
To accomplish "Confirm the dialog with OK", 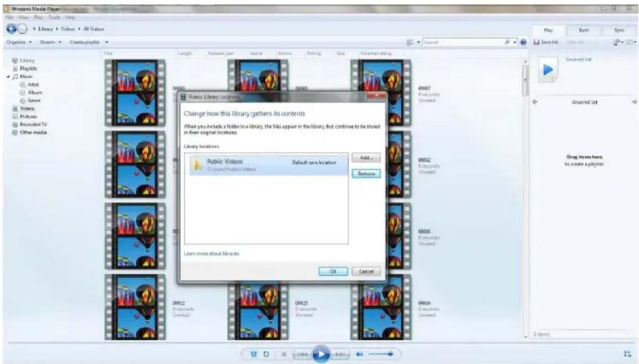I will pyautogui.click(x=333, y=272).
